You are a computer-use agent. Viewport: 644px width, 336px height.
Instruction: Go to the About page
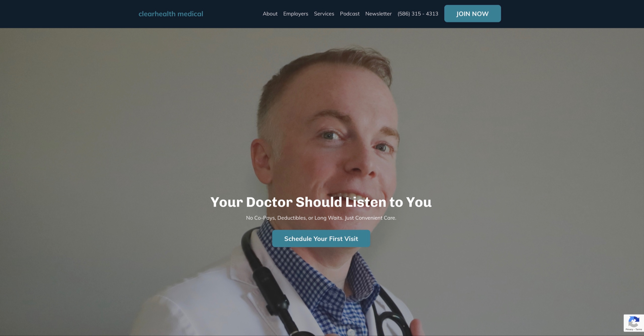(x=270, y=14)
